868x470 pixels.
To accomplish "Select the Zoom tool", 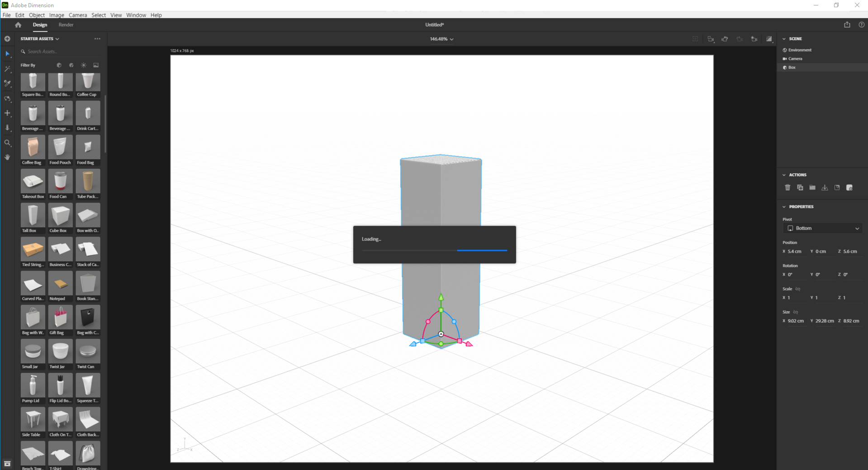I will 7,143.
